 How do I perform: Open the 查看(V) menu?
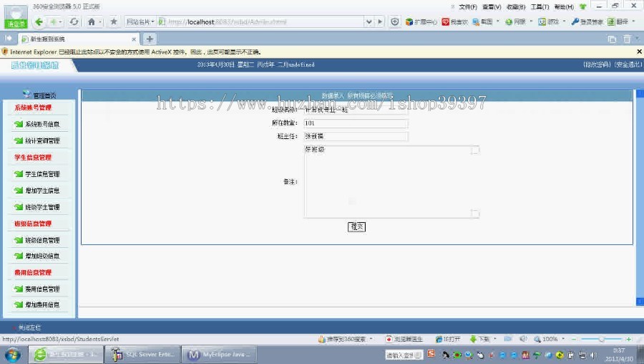(492, 7)
